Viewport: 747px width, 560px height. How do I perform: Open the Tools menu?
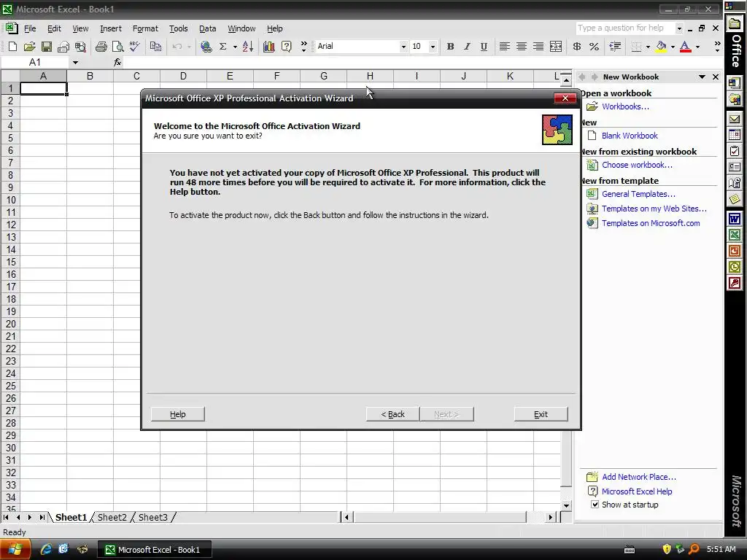tap(179, 28)
